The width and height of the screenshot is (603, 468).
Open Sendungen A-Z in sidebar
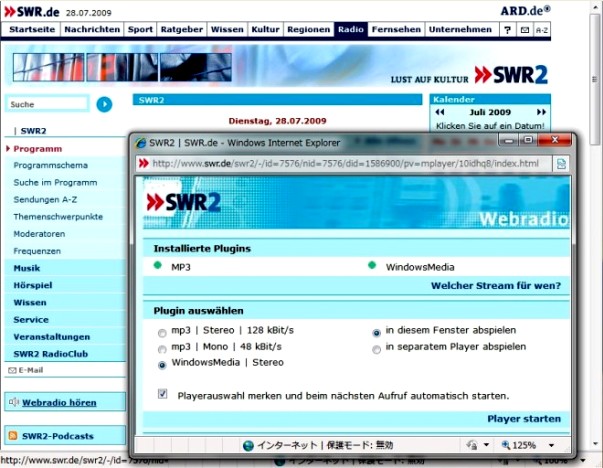coord(45,200)
